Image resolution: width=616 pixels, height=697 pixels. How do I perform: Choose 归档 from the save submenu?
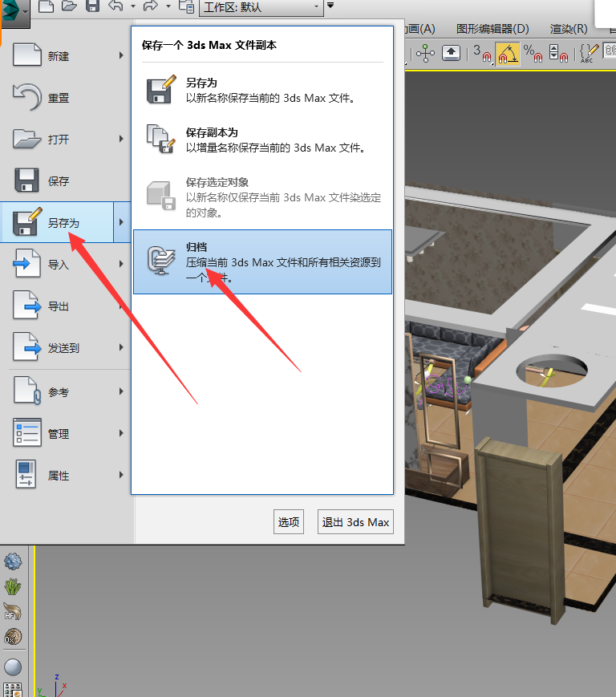point(262,261)
